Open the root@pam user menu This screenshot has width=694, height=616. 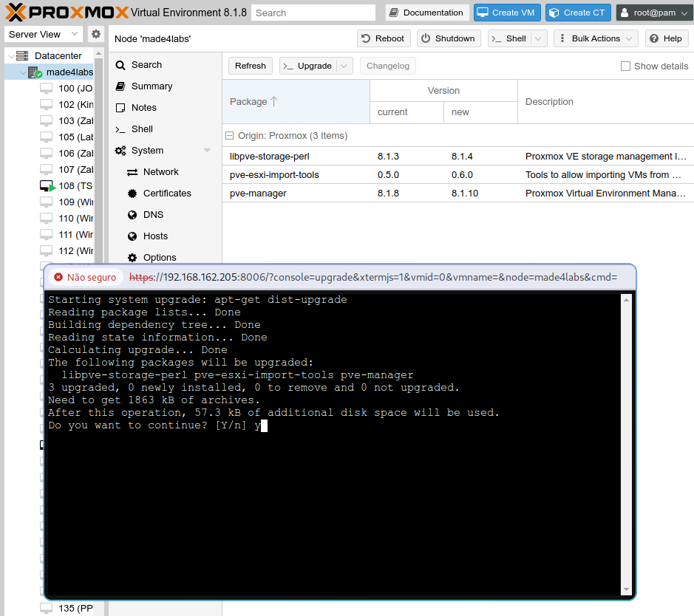(x=653, y=13)
